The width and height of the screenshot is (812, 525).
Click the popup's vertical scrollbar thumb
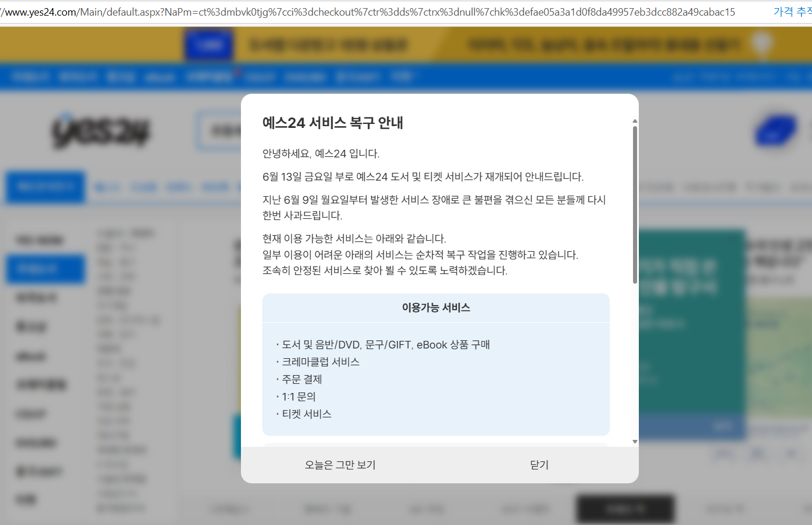tap(635, 204)
